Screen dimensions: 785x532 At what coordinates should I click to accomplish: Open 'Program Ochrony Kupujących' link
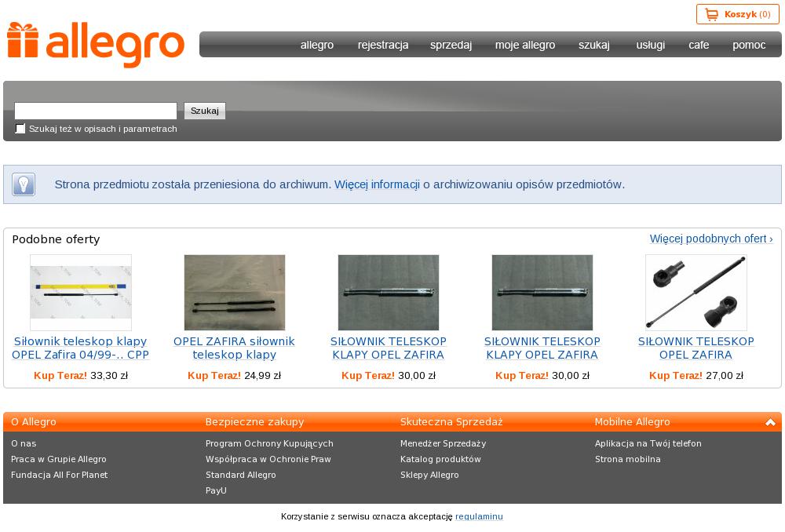pyautogui.click(x=269, y=443)
